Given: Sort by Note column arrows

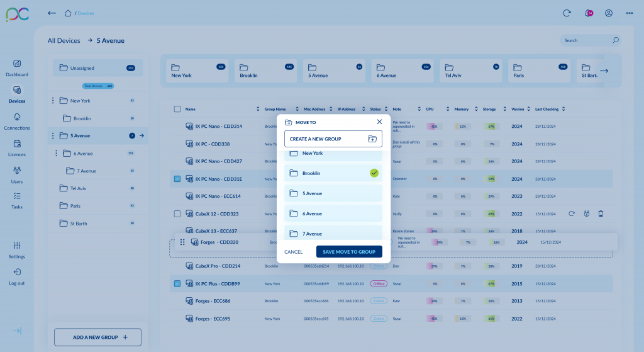Looking at the screenshot, I should (x=419, y=109).
